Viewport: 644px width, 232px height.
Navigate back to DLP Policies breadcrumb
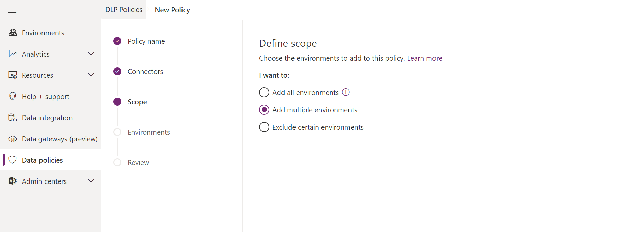point(124,10)
